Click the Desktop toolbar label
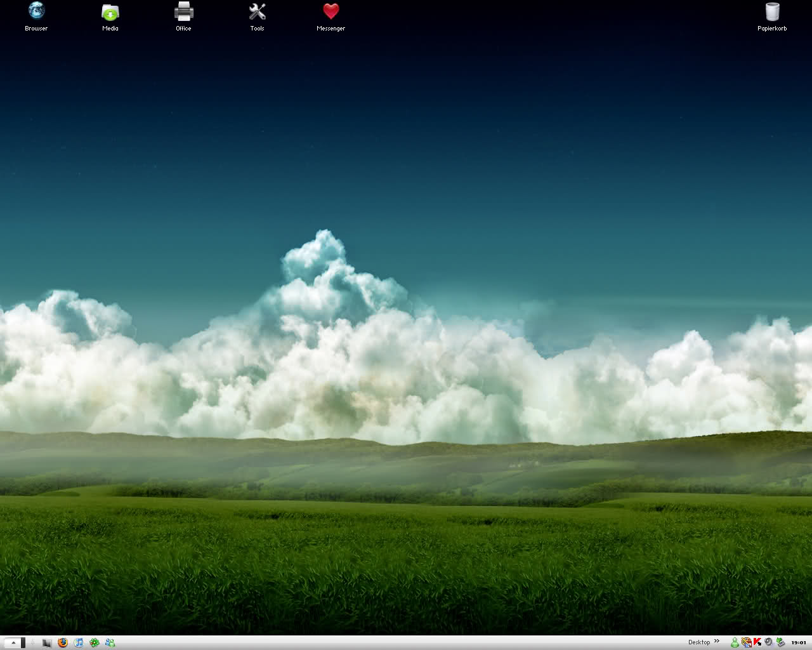 tap(699, 642)
